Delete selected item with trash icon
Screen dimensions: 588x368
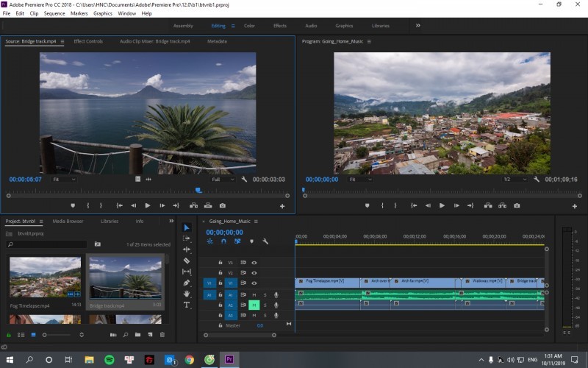click(162, 335)
